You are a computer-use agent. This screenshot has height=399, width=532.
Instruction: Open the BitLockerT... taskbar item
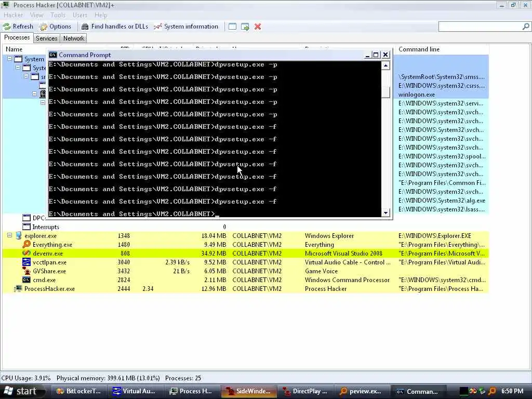pos(78,391)
